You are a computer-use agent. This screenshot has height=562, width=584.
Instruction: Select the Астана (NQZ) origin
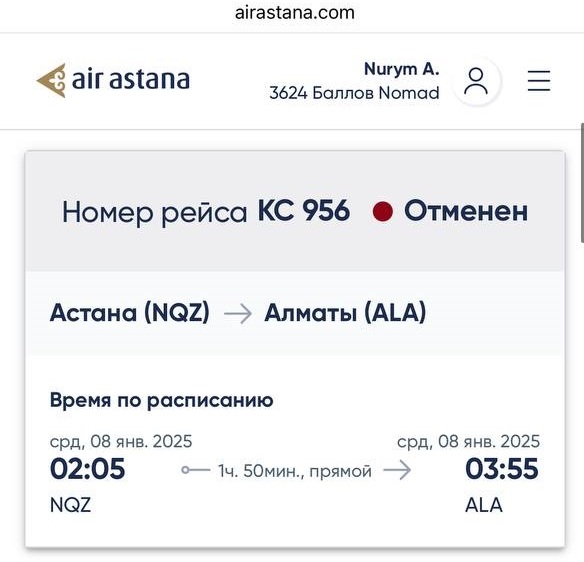click(x=130, y=312)
